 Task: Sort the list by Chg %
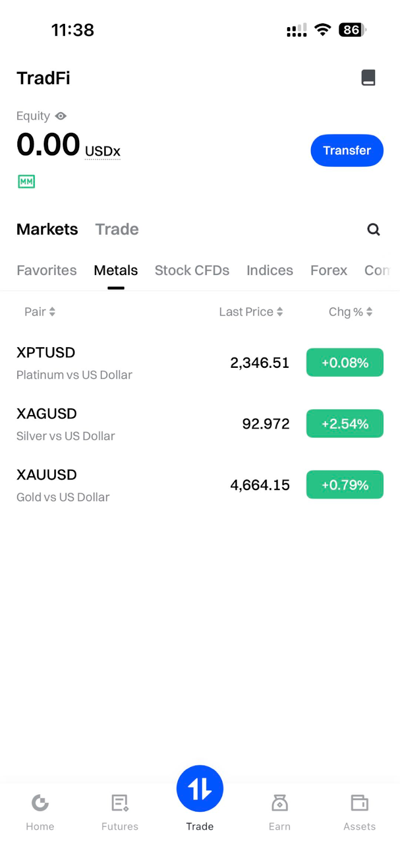[350, 312]
